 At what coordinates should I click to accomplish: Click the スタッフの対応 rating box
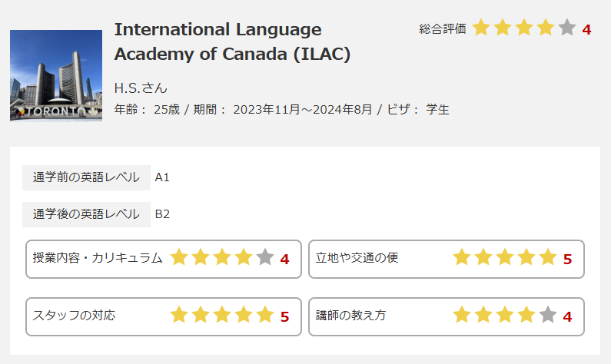pyautogui.click(x=164, y=317)
